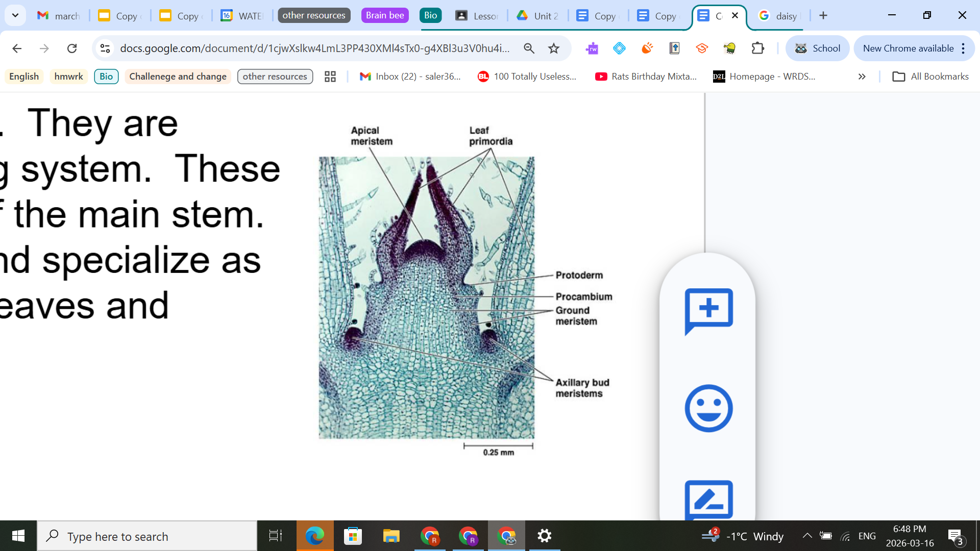Screen dimensions: 980x551
Task: Open the Chrome extensions puzzle icon
Action: click(x=758, y=48)
